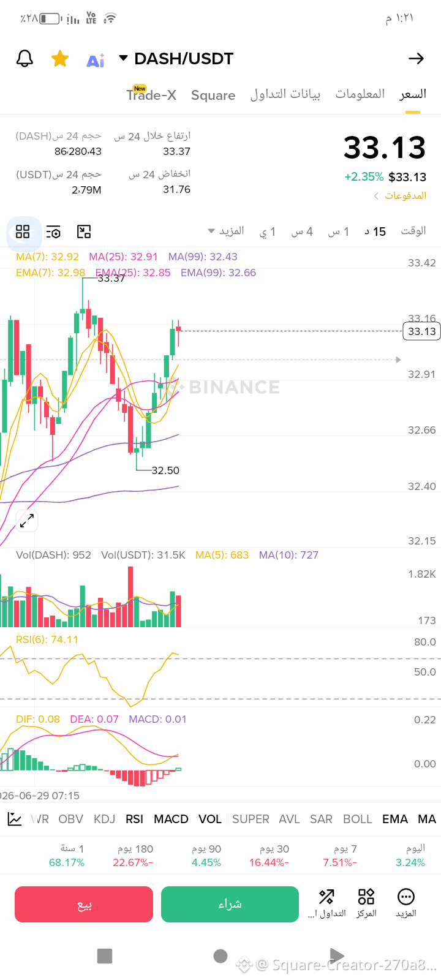
Task: Toggle the KDJ indicator
Action: point(104,819)
